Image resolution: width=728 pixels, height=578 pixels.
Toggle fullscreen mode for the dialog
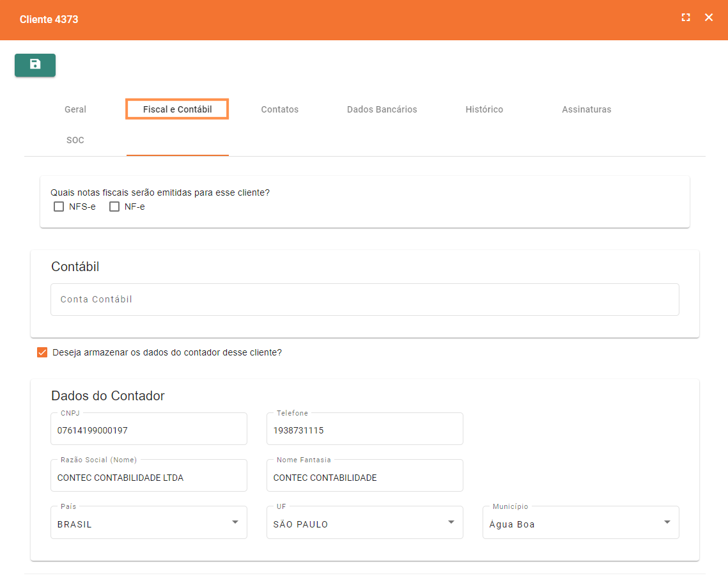point(686,18)
